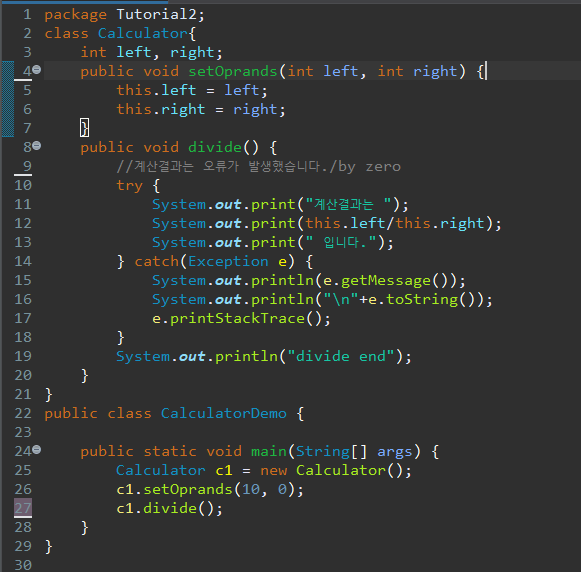Click the 'catch' keyword
This screenshot has width=581, height=572.
pos(157,262)
